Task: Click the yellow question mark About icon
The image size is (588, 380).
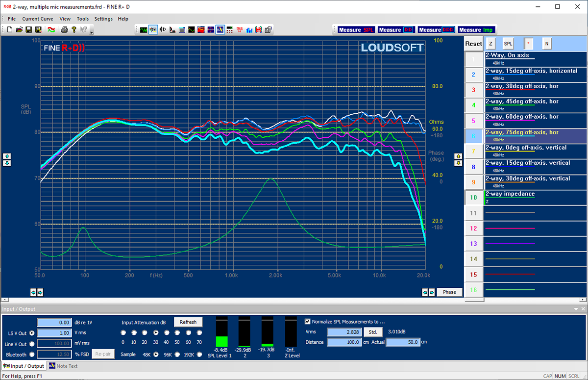Action: 74,29
